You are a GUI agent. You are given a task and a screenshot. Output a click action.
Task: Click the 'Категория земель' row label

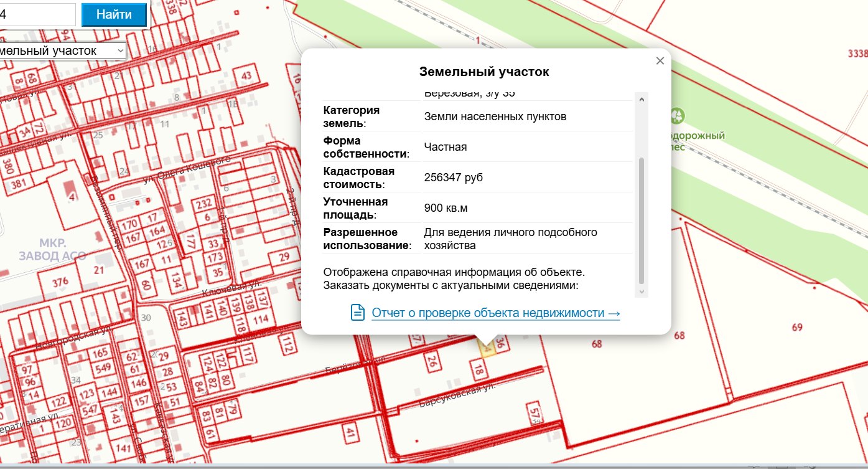coord(352,116)
